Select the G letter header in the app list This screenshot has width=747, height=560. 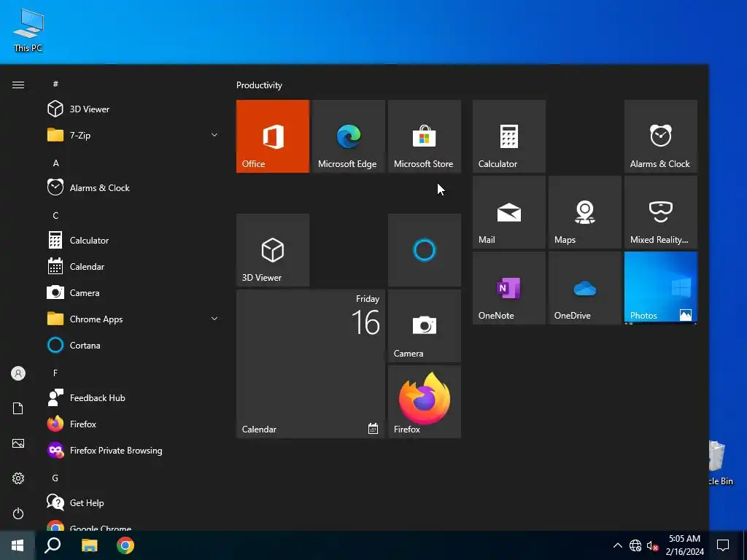55,478
